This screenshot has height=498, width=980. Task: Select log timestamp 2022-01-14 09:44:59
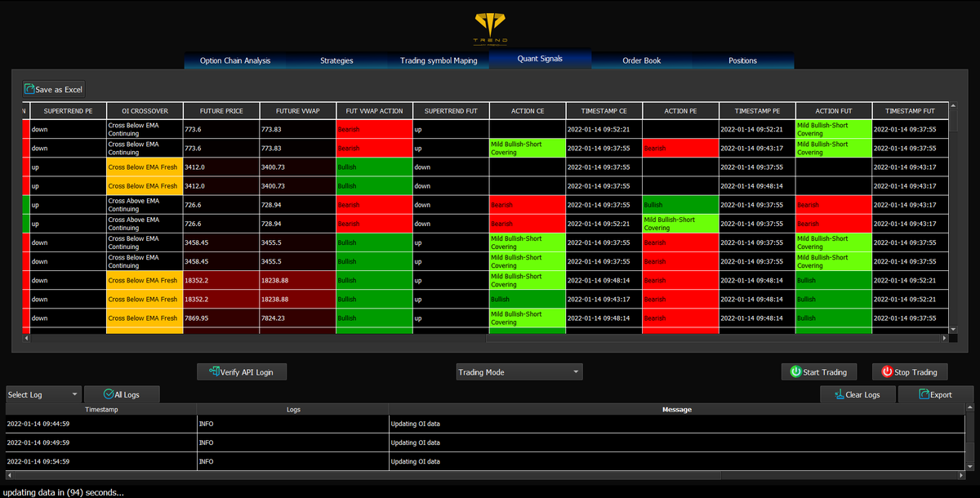[100, 424]
